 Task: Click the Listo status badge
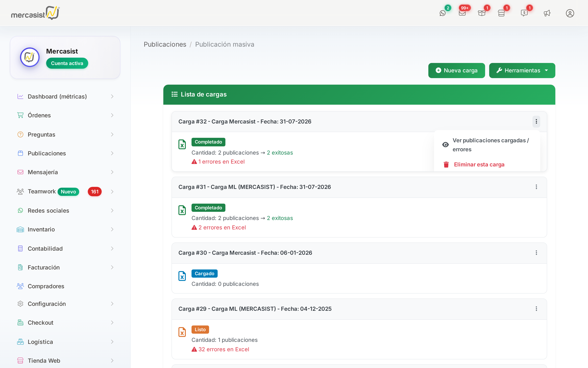(200, 330)
